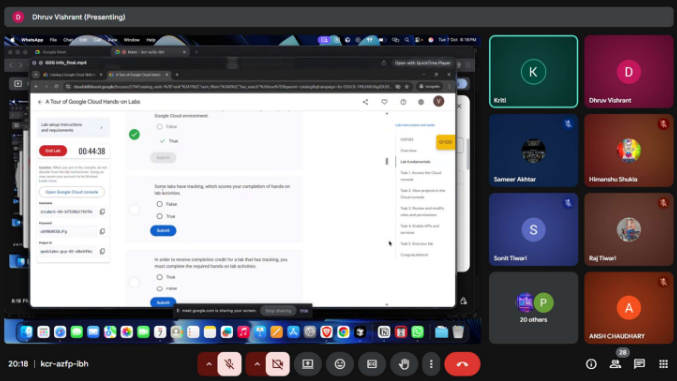Open the Meet activities grid icon

(664, 364)
